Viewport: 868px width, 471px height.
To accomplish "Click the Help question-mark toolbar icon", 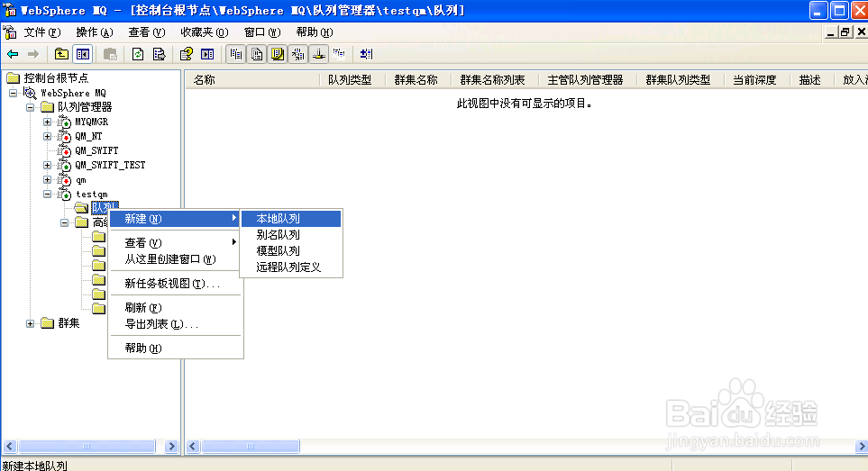I will pyautogui.click(x=187, y=54).
